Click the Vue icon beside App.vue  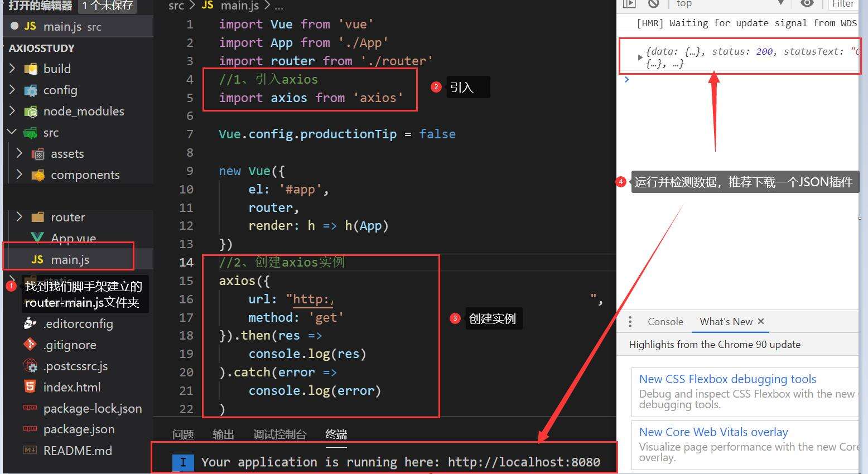pyautogui.click(x=37, y=238)
